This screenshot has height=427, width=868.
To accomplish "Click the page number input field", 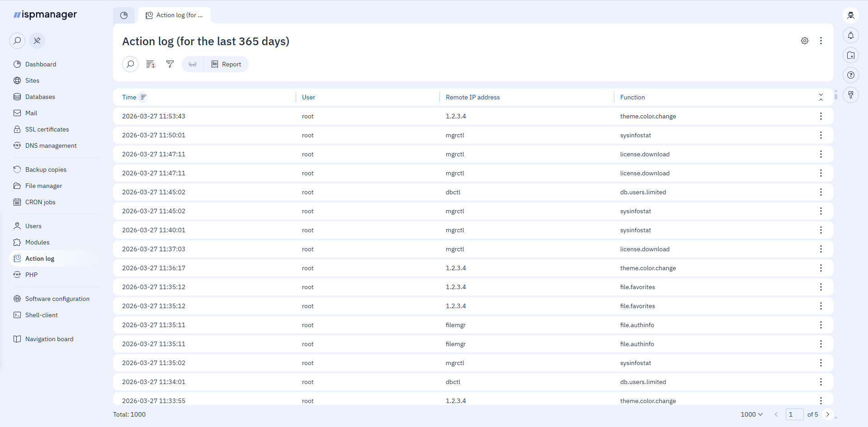I will pyautogui.click(x=794, y=414).
